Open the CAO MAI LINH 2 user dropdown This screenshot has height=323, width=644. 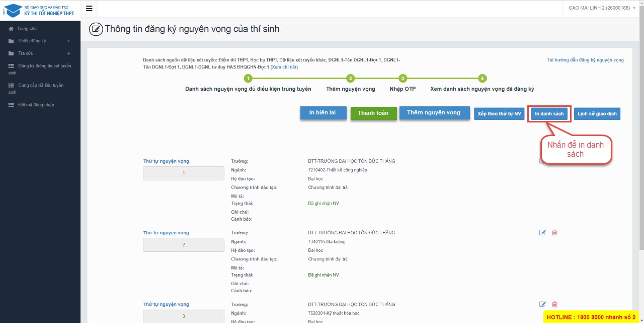click(602, 8)
